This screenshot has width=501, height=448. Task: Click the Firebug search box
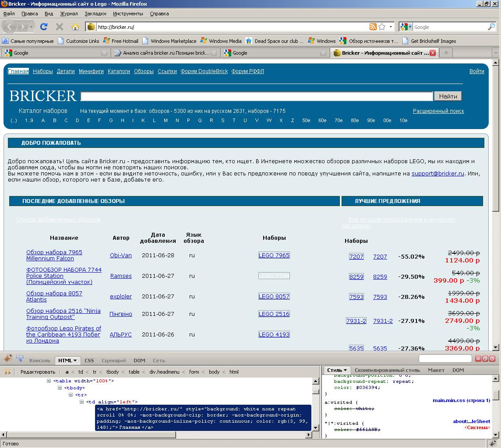[445, 359]
